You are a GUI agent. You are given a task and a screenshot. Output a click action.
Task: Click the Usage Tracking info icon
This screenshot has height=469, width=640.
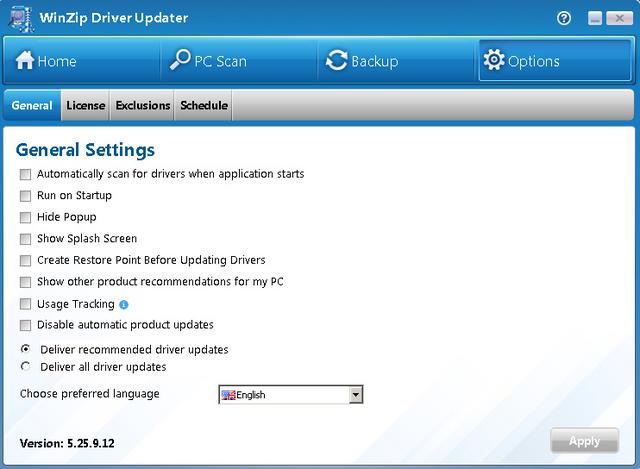[x=124, y=305]
